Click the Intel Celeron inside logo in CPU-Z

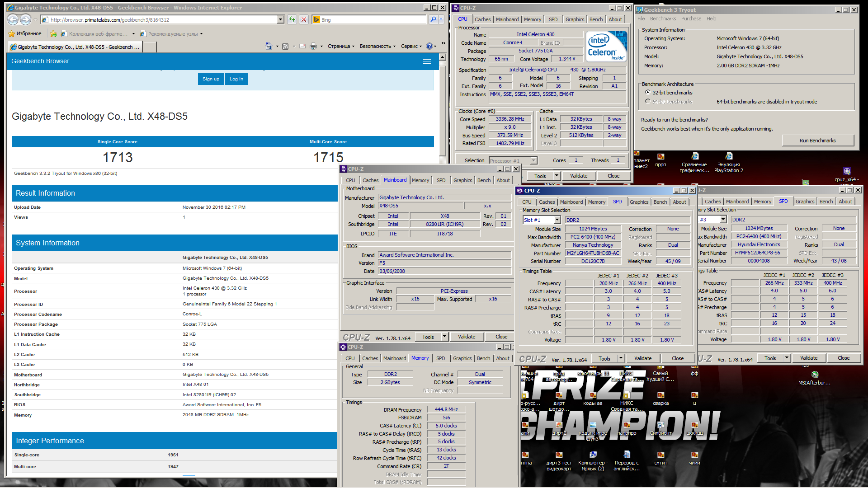[606, 46]
